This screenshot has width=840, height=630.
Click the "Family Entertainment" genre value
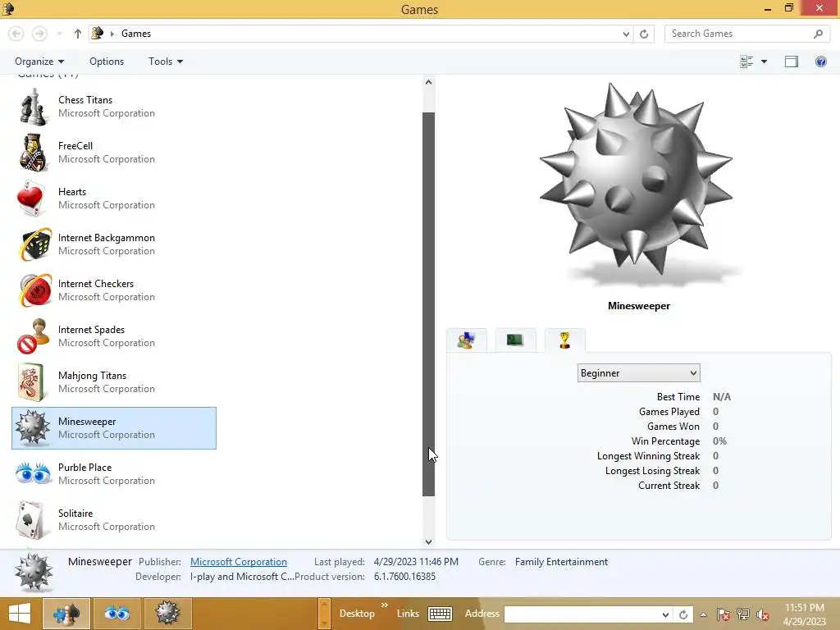point(561,562)
